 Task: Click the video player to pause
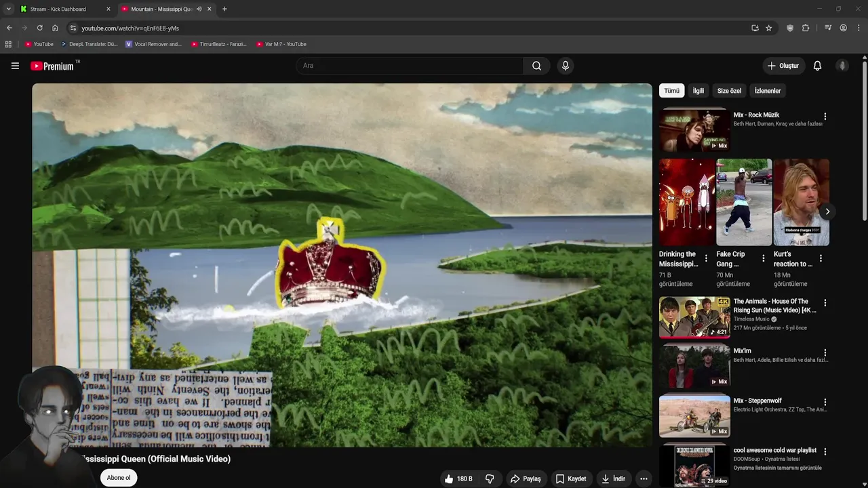(342, 265)
